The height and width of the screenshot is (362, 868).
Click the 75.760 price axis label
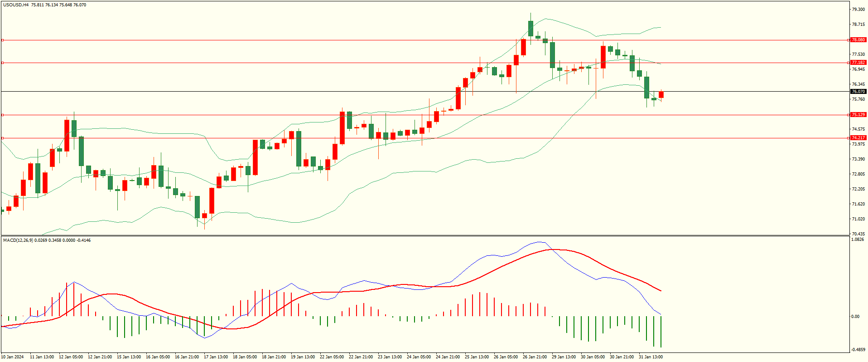(x=858, y=99)
